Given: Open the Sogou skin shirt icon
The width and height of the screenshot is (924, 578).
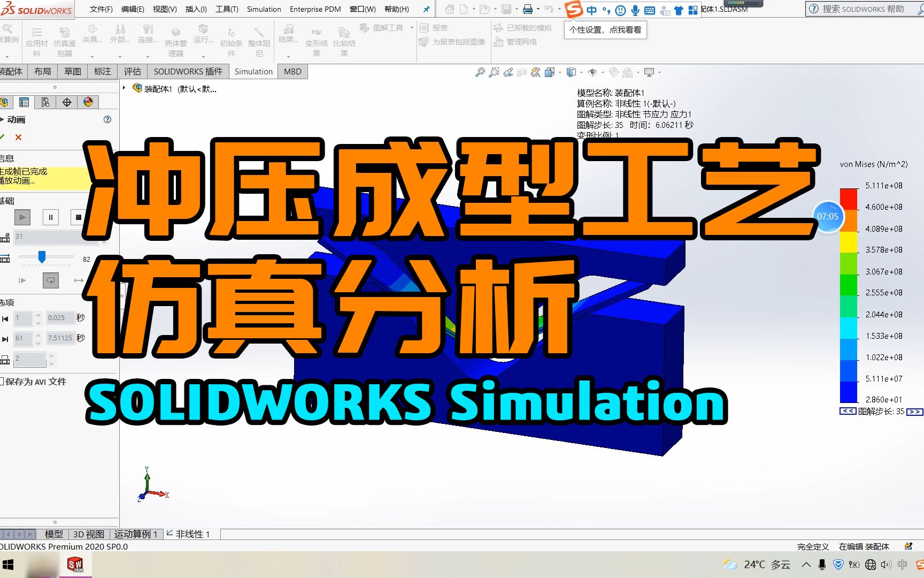Looking at the screenshot, I should (679, 10).
